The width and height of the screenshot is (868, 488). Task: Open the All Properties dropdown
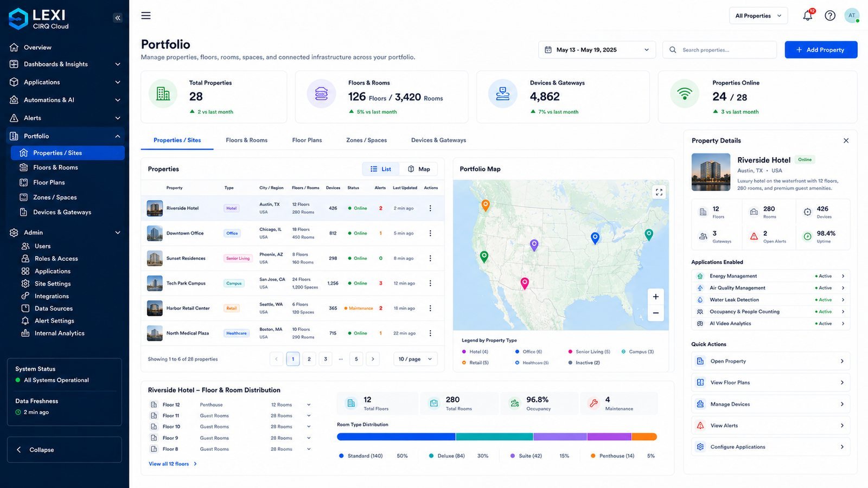[x=758, y=16]
